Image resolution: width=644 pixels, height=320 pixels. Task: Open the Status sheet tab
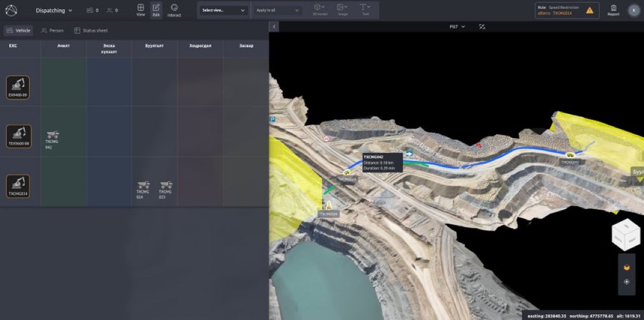[91, 31]
